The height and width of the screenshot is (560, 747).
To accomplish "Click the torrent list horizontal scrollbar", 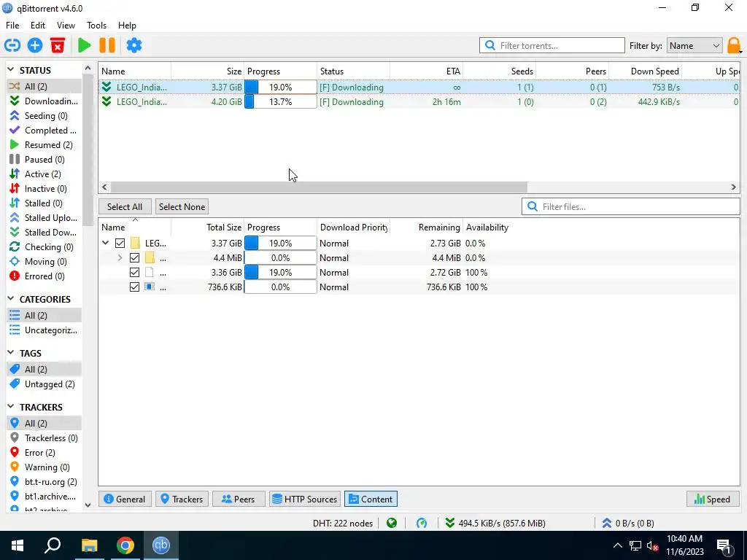I will tap(320, 187).
